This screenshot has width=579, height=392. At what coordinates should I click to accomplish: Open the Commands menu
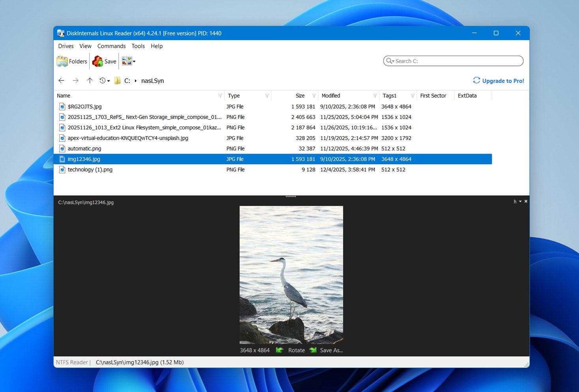111,46
